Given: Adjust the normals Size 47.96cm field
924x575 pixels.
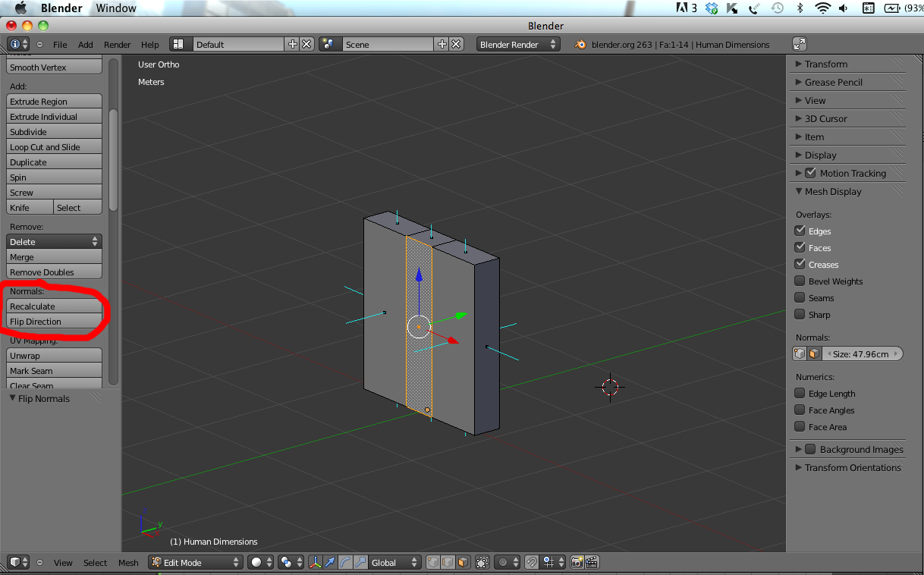Looking at the screenshot, I should (x=863, y=353).
